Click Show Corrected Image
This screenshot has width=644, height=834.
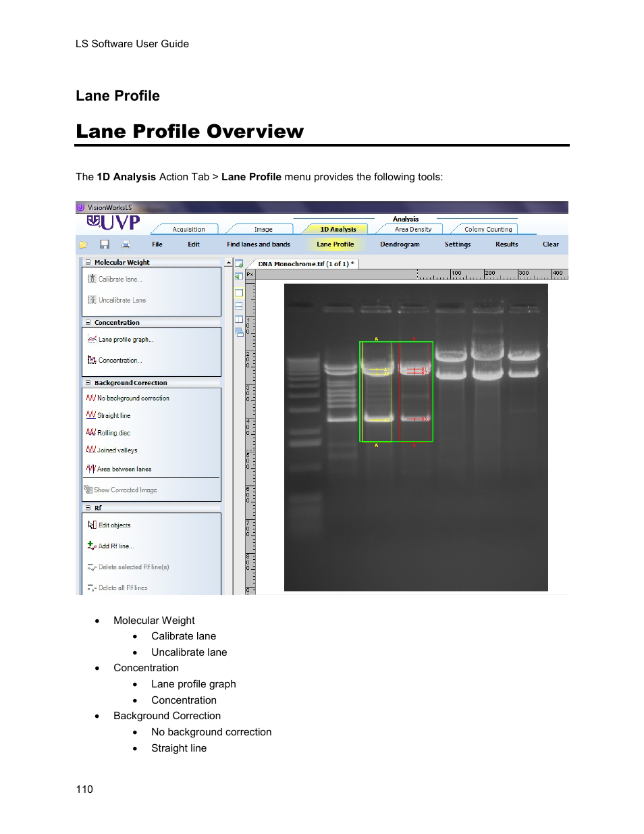pos(121,490)
